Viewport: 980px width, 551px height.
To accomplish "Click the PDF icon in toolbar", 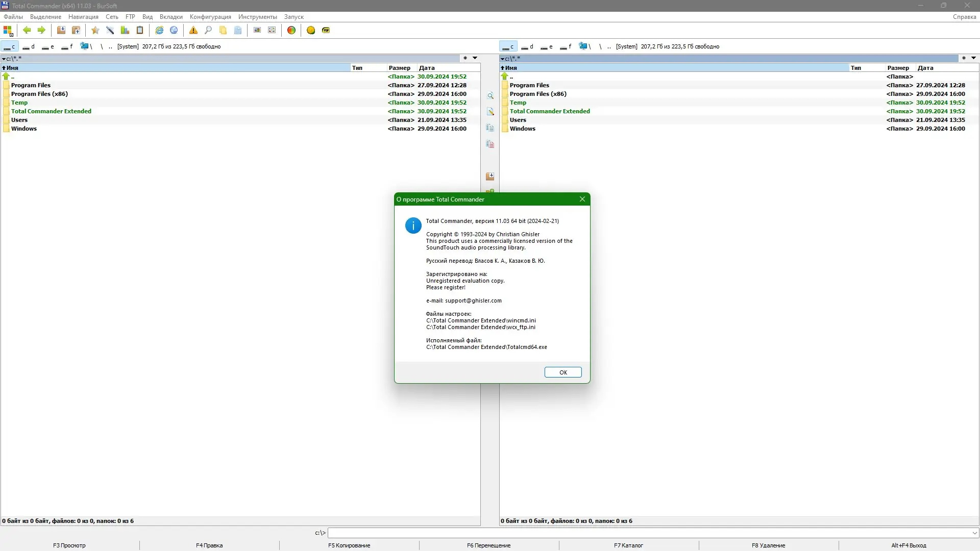I will [326, 30].
